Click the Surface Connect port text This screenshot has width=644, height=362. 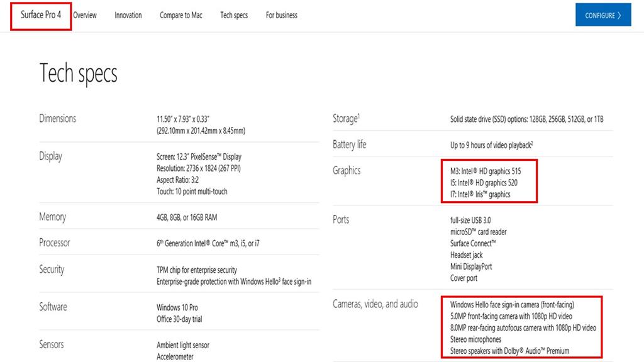(x=473, y=243)
